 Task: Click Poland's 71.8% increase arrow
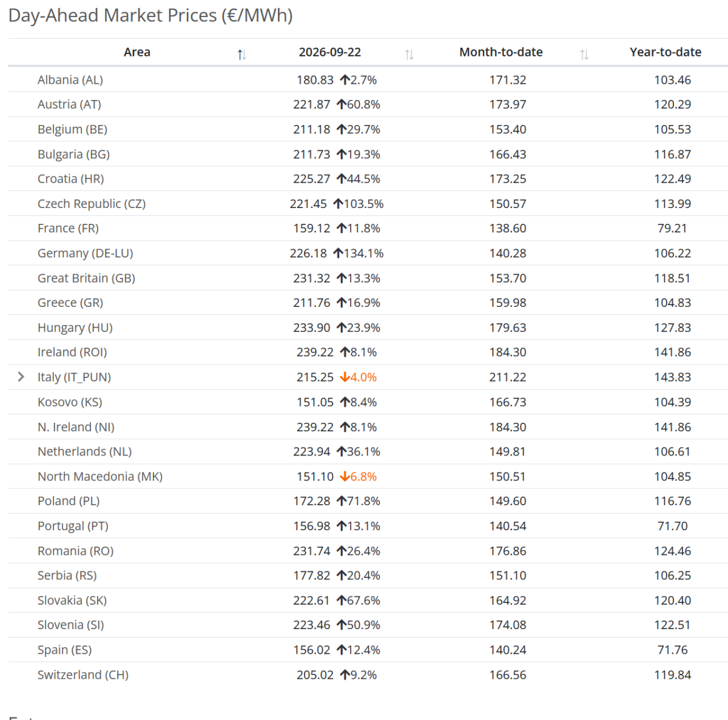[x=342, y=501]
